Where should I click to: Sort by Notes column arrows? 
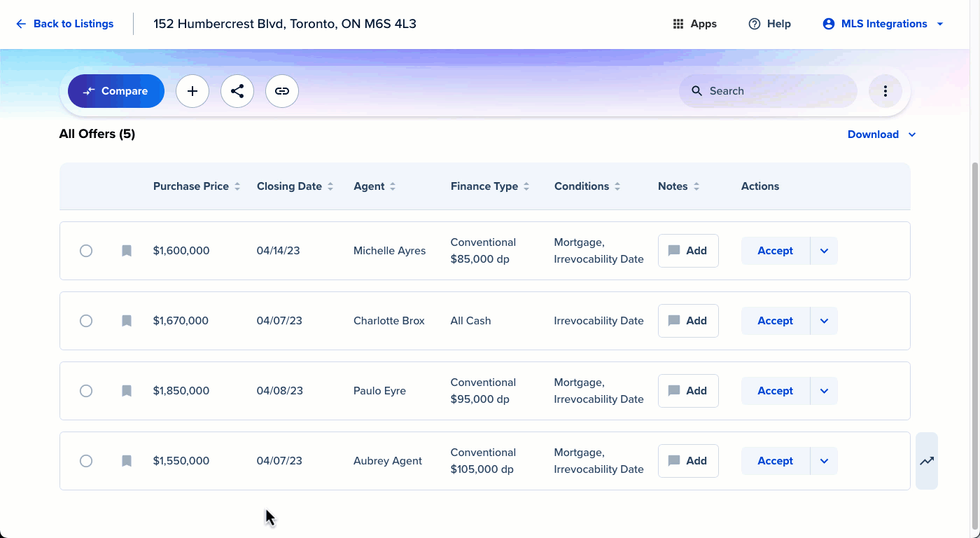[x=696, y=186]
